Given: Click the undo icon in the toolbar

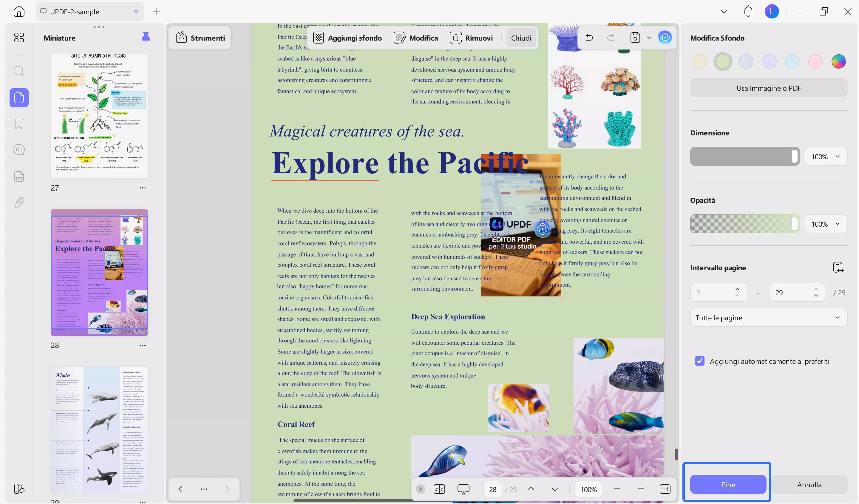Looking at the screenshot, I should click(589, 37).
